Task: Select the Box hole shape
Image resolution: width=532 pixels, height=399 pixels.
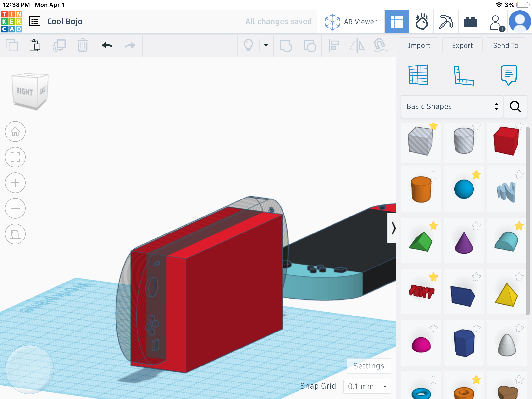Action: click(421, 141)
